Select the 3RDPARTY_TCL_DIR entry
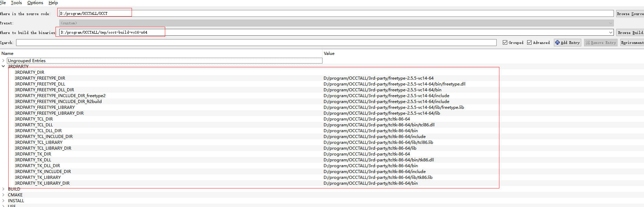The image size is (644, 207). tap(34, 119)
